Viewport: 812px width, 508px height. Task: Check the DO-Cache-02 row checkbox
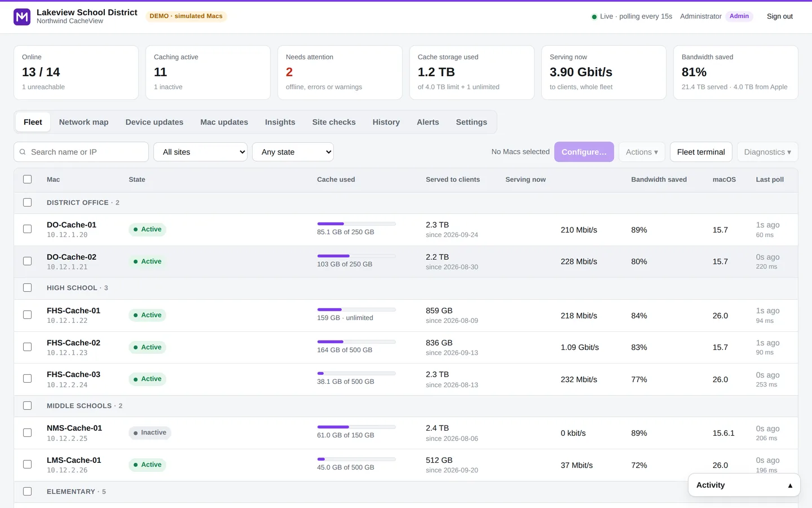point(27,261)
